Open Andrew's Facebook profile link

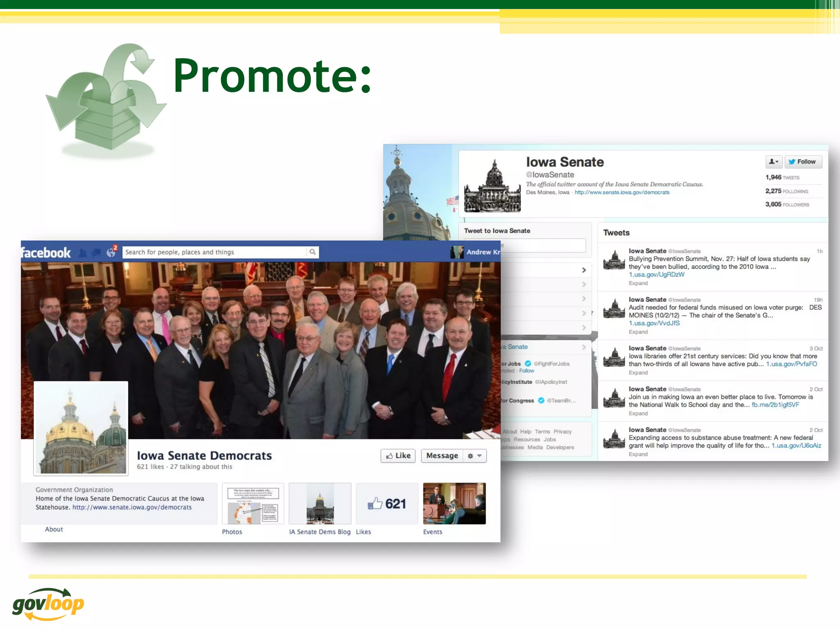coord(483,252)
